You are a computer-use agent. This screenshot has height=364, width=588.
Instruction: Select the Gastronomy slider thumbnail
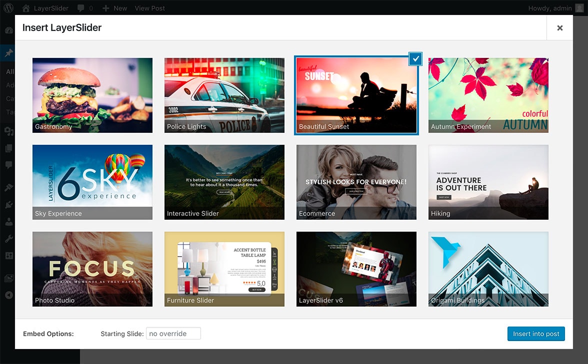point(92,95)
